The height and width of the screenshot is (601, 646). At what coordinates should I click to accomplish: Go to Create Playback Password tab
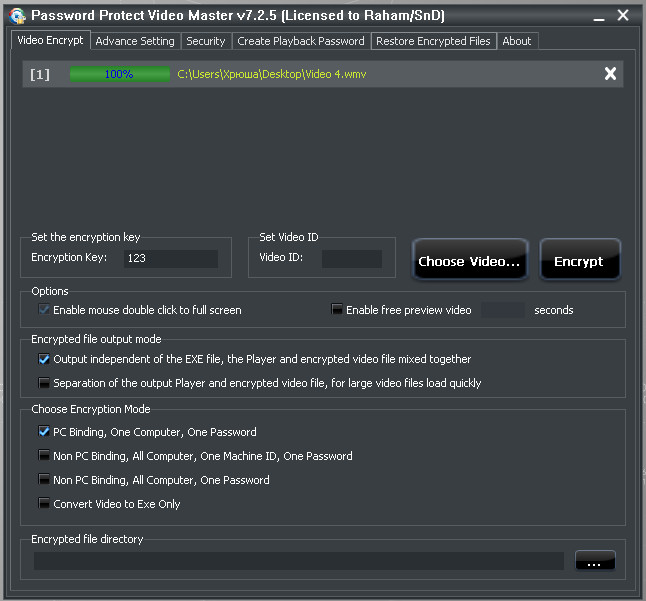point(301,41)
